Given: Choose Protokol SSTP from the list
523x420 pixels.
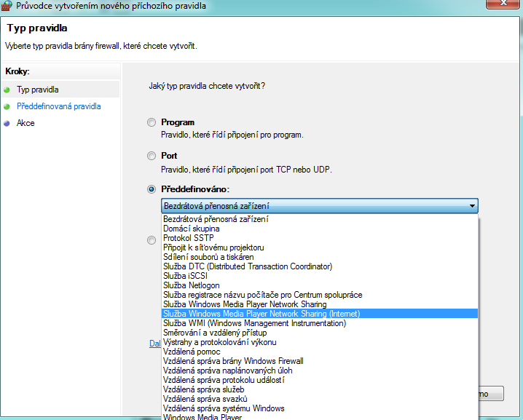Looking at the screenshot, I should coord(320,238).
